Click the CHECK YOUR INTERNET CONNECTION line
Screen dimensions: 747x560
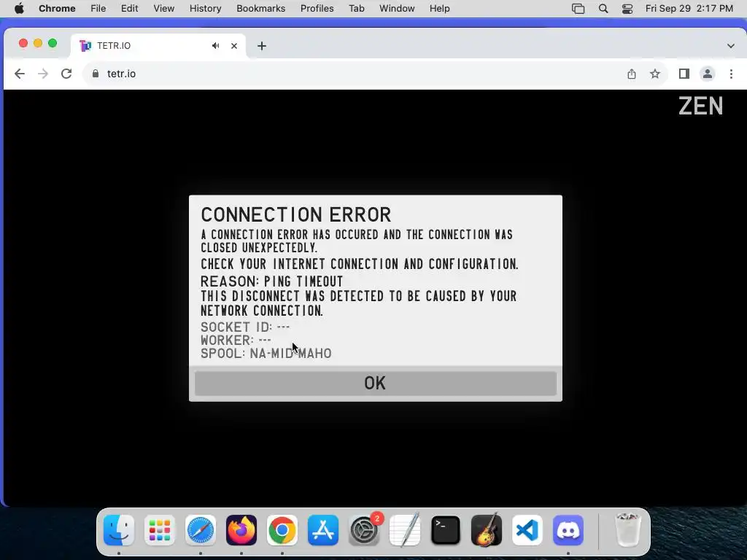(360, 264)
